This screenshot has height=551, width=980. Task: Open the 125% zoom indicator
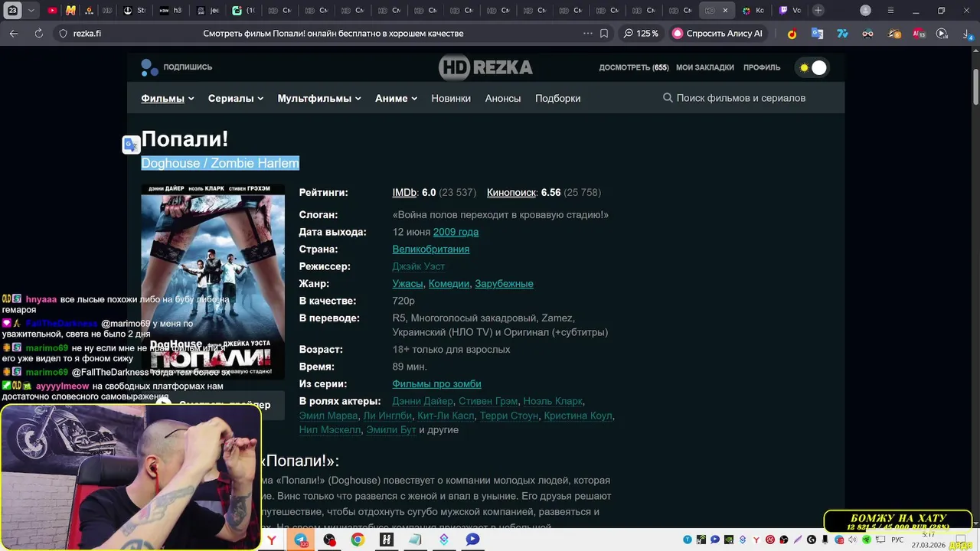[641, 34]
